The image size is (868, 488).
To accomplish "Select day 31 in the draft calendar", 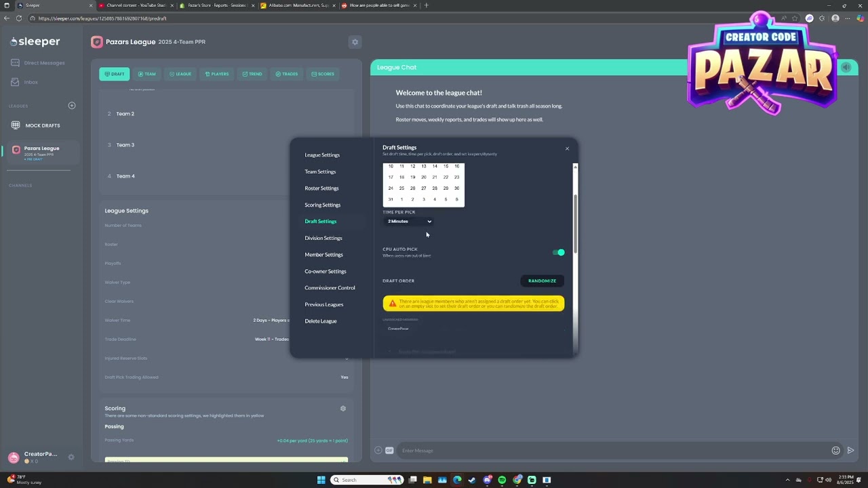I will (x=391, y=199).
